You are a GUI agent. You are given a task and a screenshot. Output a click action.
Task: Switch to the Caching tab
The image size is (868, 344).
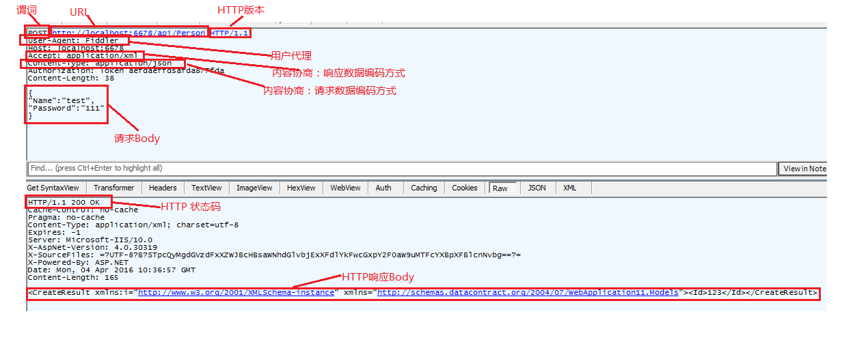tap(424, 188)
